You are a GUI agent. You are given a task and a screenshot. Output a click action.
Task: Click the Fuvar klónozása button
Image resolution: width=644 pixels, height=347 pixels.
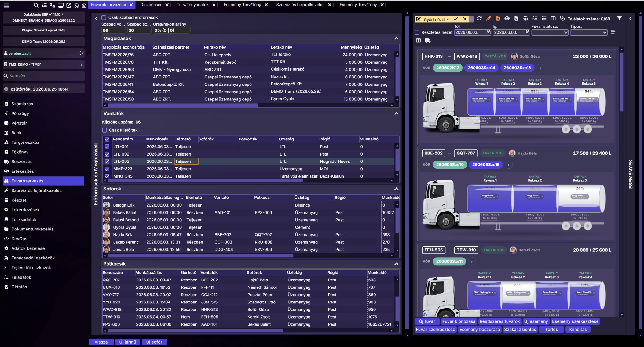click(459, 321)
